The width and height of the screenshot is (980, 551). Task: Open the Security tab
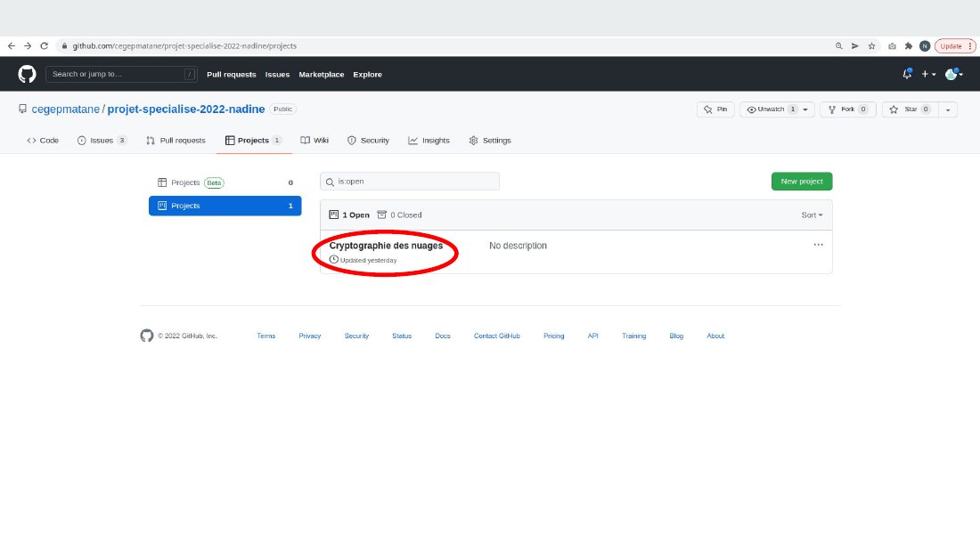coord(368,141)
